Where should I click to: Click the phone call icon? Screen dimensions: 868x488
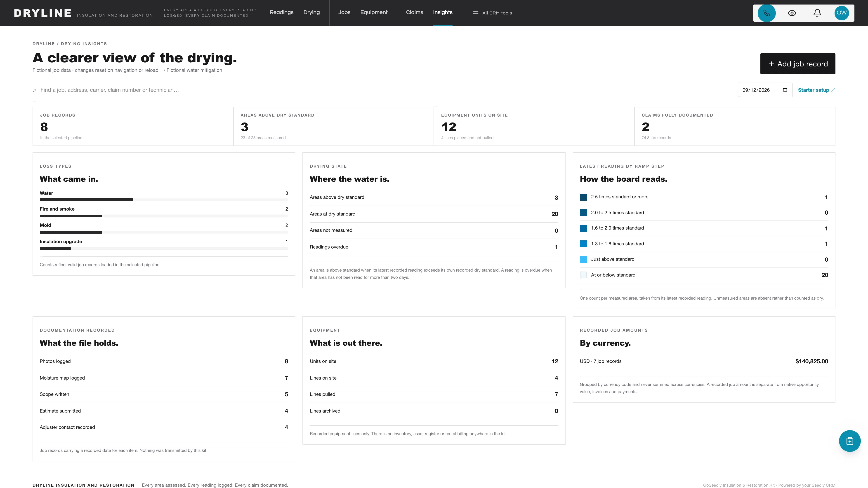click(767, 13)
